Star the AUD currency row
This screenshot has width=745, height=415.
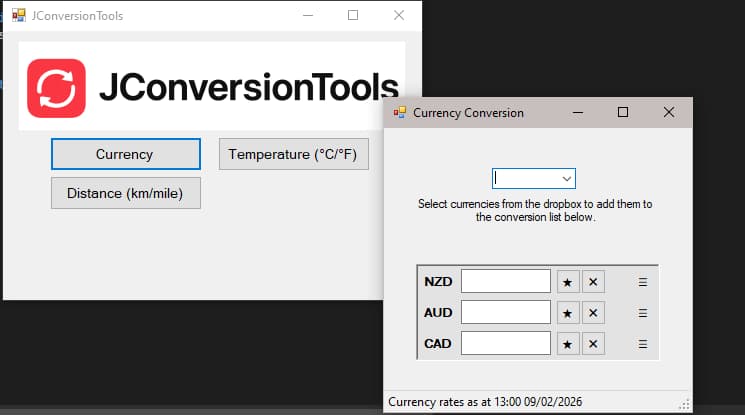568,313
